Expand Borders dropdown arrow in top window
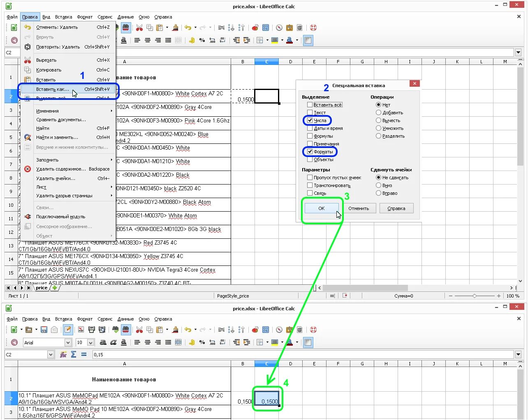This screenshot has width=528, height=420. tap(267, 40)
